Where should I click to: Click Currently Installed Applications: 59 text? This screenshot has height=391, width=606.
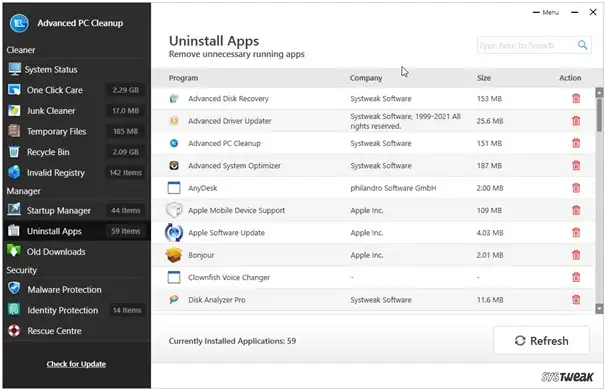click(x=232, y=341)
